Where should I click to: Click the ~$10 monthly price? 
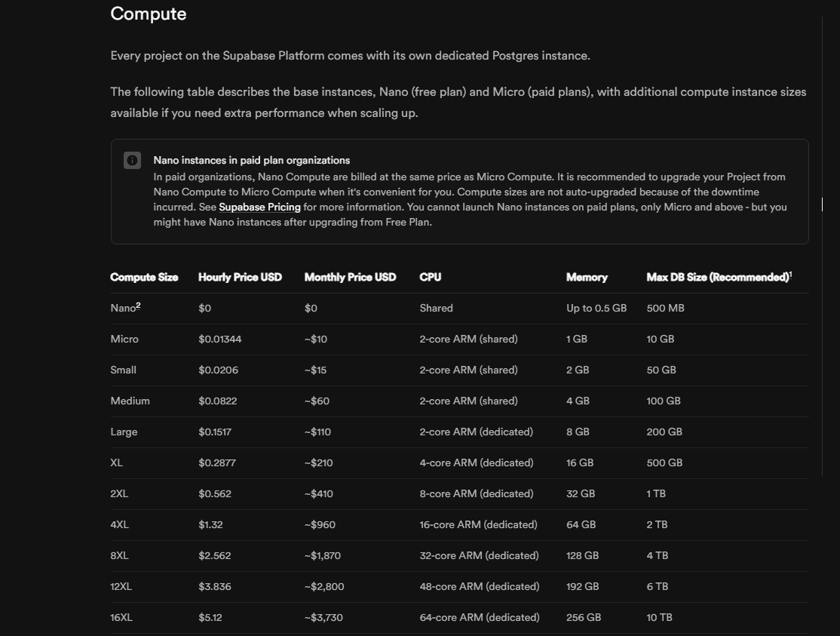315,340
